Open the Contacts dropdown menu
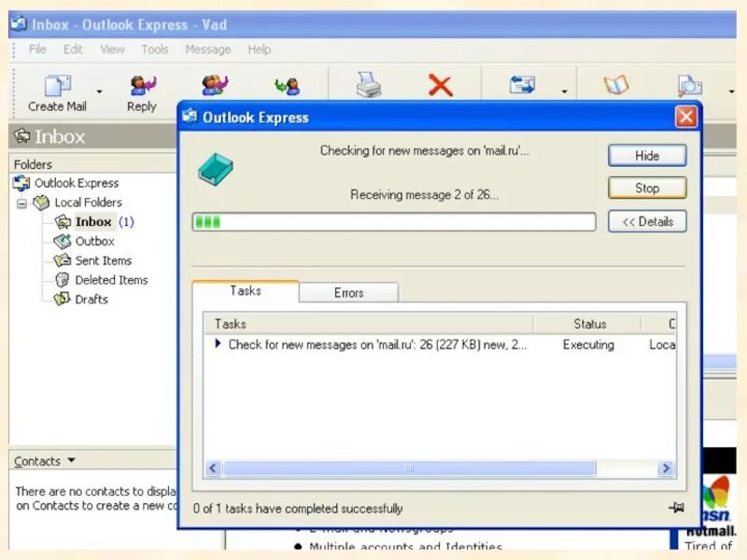Image resolution: width=747 pixels, height=560 pixels. 44,461
